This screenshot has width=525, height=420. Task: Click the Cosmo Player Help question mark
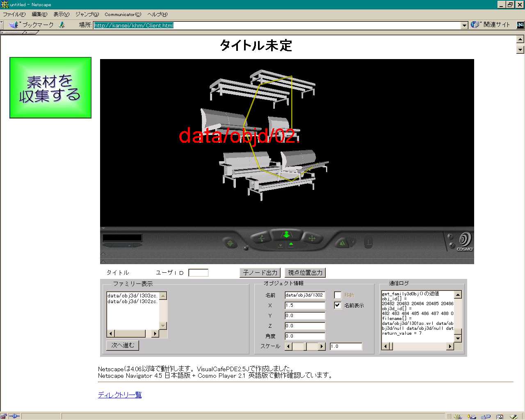pyautogui.click(x=450, y=237)
